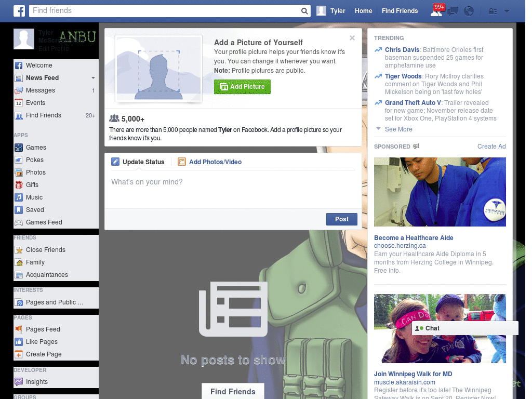Click the Music app icon

coord(19,197)
